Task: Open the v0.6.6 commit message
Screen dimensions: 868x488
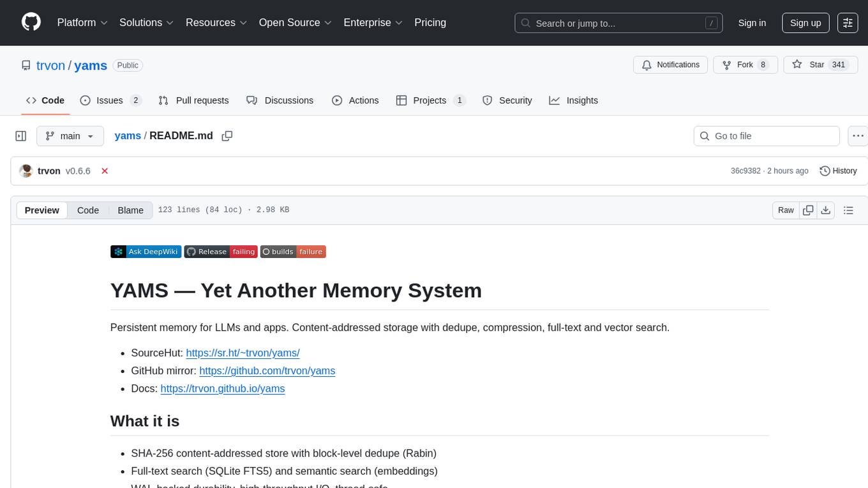Action: (x=78, y=171)
